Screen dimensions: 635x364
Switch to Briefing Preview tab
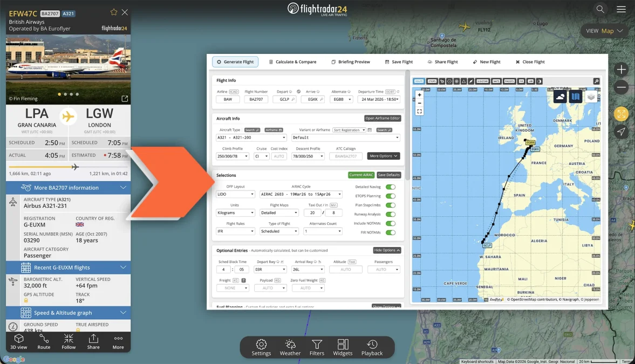pyautogui.click(x=351, y=62)
